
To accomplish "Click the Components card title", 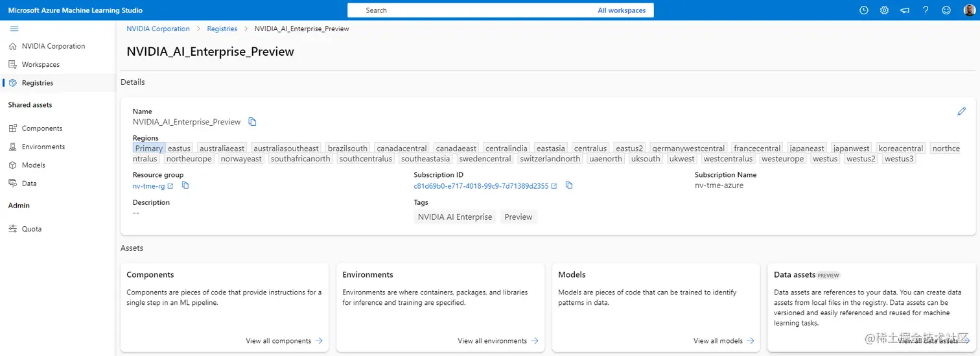I will pyautogui.click(x=150, y=275).
